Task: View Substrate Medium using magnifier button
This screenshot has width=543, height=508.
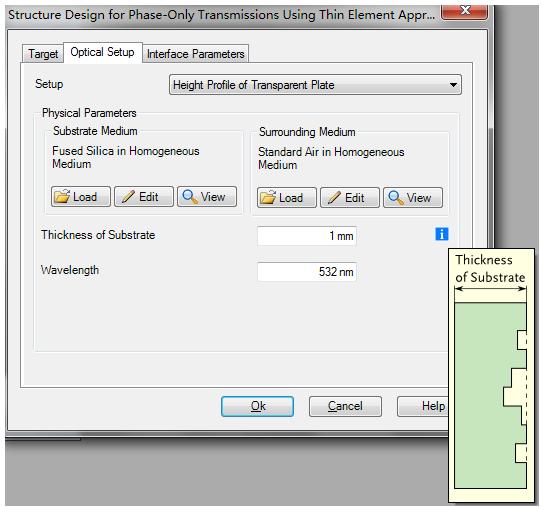Action: point(207,197)
